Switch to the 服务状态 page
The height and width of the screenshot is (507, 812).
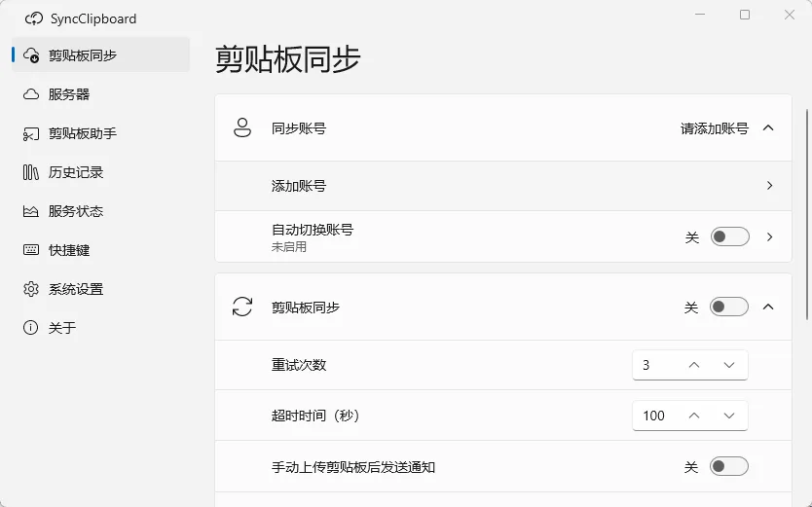[101, 211]
